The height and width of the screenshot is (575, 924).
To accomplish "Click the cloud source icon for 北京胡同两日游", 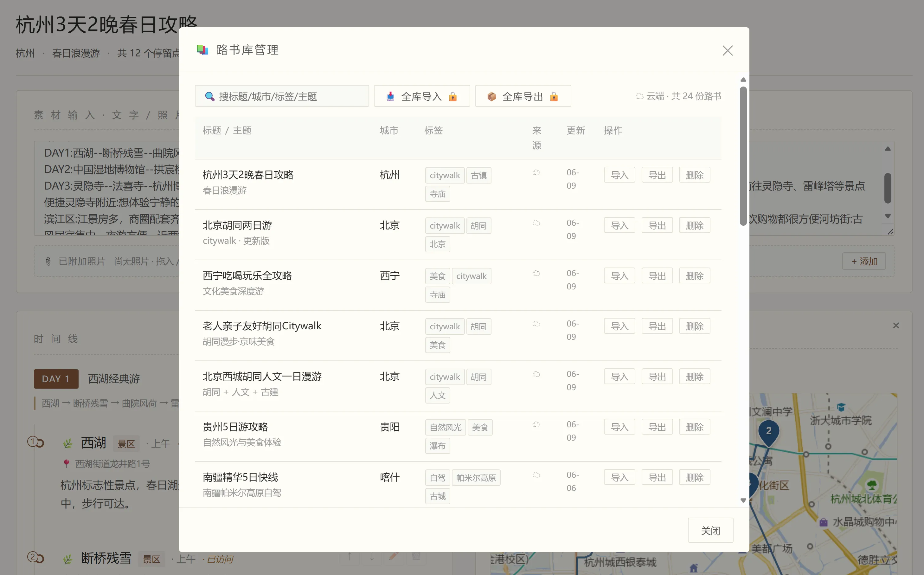I will tap(536, 223).
